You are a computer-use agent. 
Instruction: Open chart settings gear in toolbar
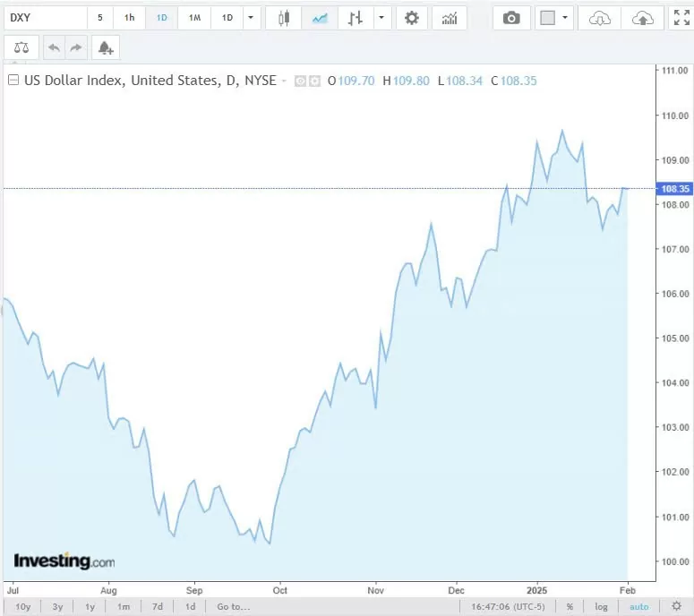[x=412, y=18]
